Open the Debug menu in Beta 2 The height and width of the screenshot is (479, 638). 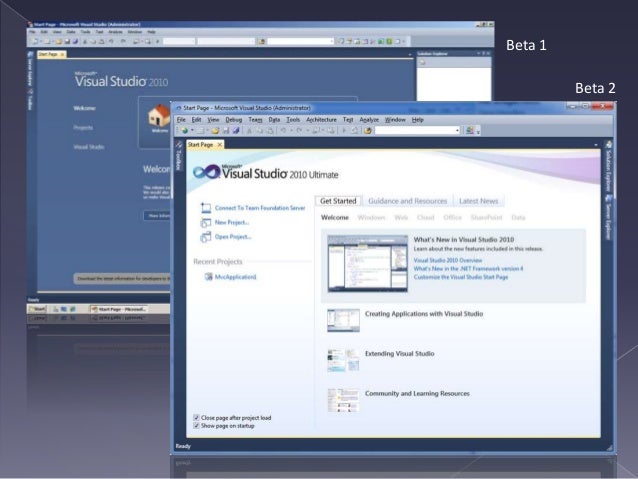coord(234,120)
